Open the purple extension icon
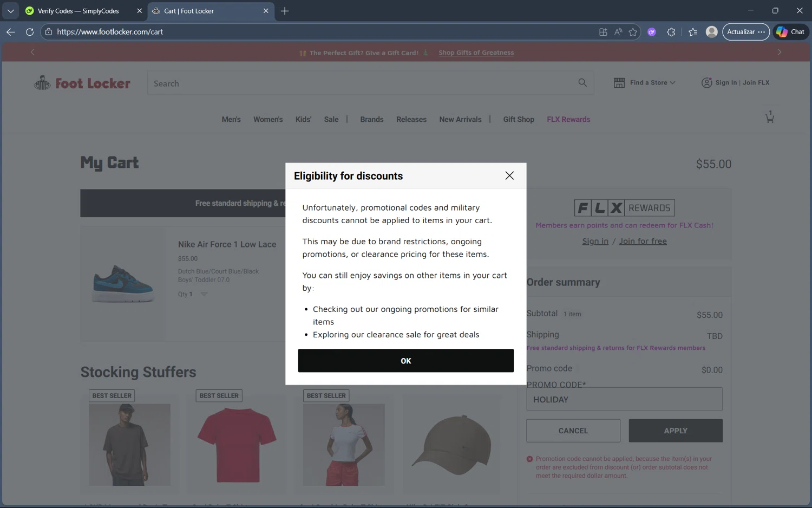Image resolution: width=812 pixels, height=508 pixels. 652,32
